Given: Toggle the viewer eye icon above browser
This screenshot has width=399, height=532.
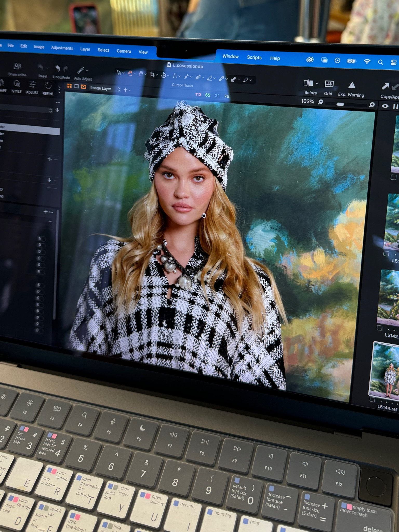Looking at the screenshot, I should click(385, 106).
